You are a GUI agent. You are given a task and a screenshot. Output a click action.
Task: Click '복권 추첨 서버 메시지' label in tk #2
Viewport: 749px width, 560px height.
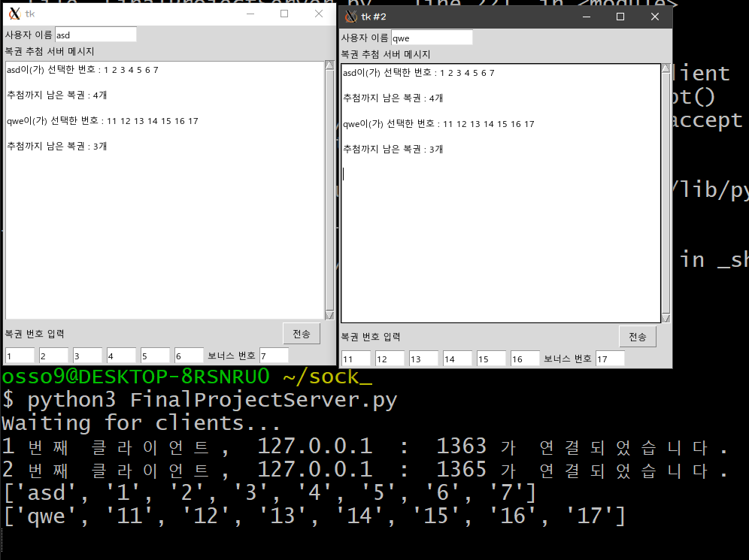386,54
